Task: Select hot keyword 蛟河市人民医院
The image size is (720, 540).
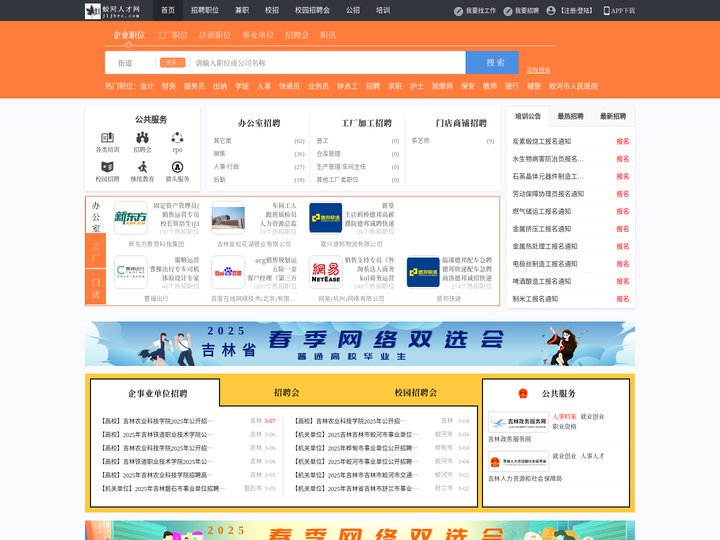Action: pos(574,86)
